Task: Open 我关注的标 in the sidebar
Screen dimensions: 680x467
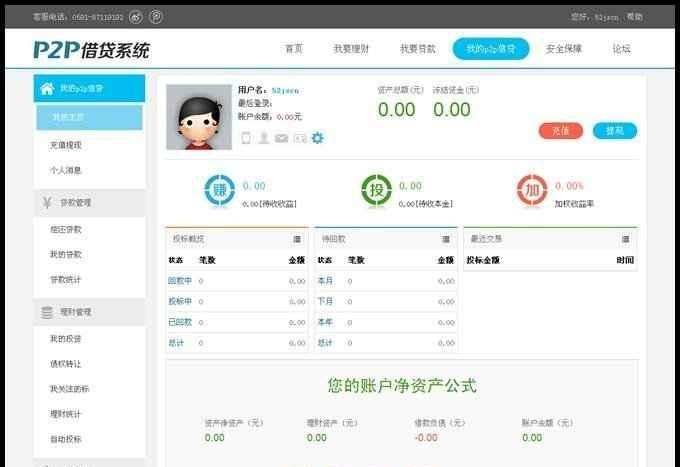Action: [69, 389]
